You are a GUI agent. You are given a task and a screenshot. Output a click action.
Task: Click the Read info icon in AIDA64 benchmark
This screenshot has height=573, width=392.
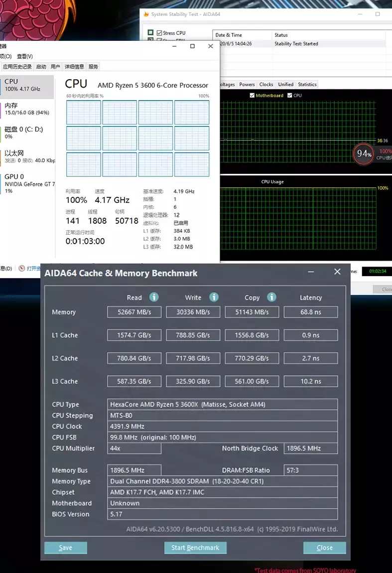(x=154, y=297)
